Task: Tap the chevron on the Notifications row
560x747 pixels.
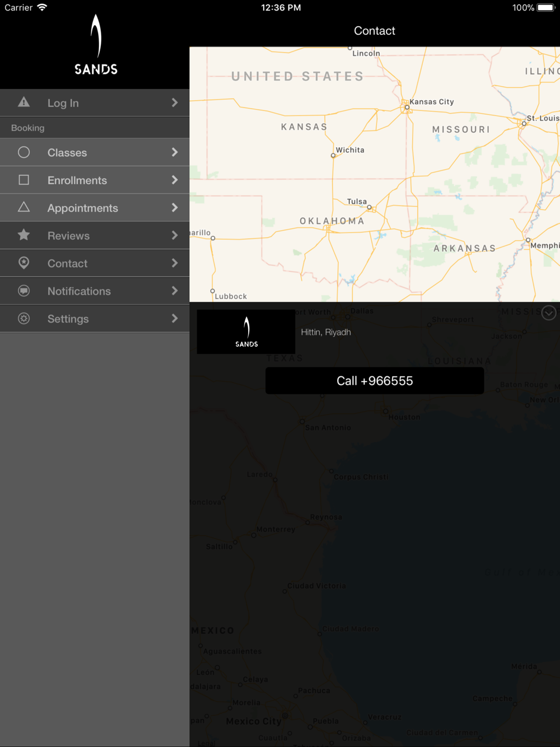Action: tap(175, 291)
